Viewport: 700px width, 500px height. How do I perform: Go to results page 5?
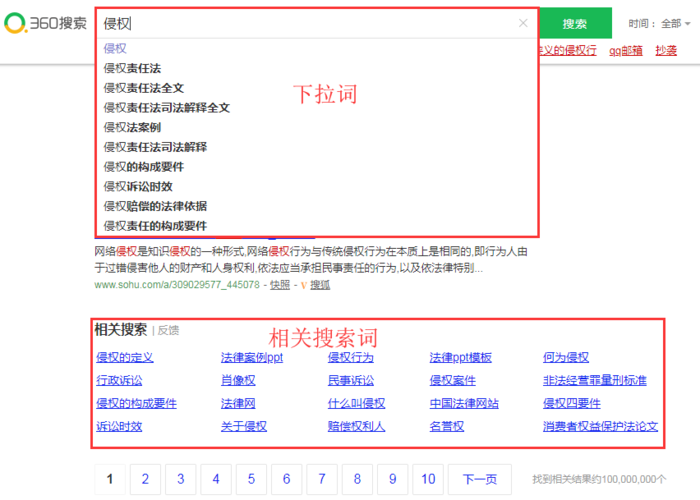(251, 479)
